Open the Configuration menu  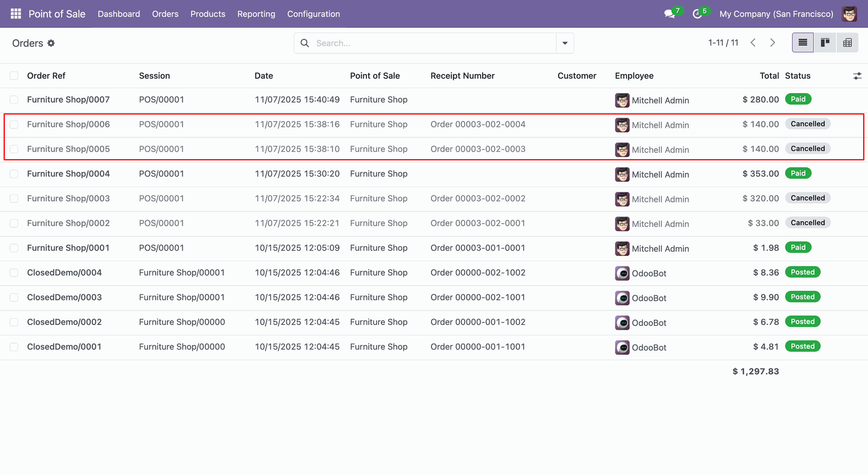(313, 14)
